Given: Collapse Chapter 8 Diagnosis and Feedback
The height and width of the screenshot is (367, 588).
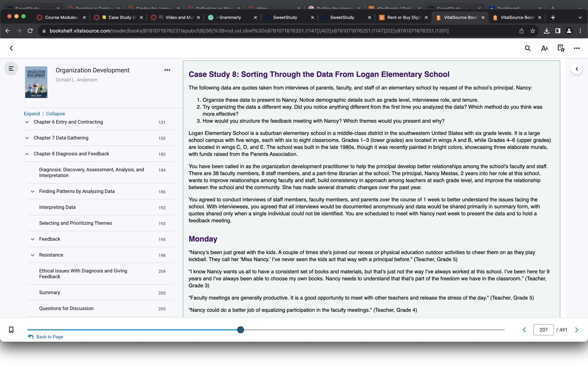Looking at the screenshot, I should tap(27, 154).
